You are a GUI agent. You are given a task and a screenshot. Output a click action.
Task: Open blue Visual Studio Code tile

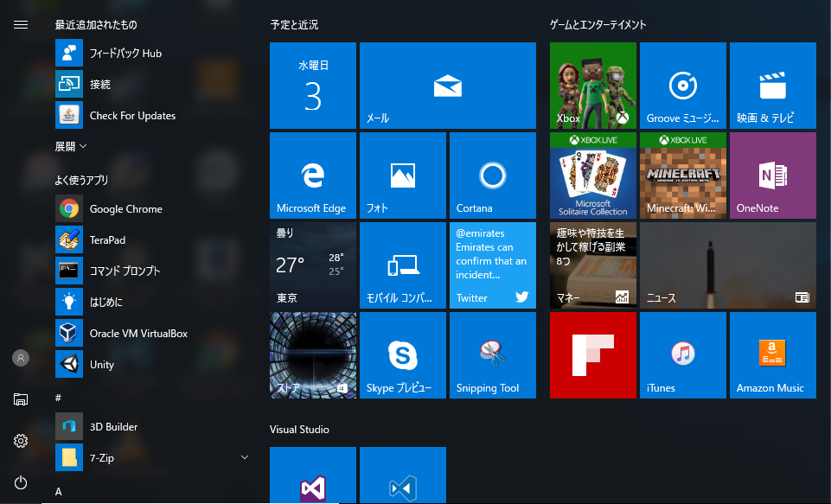click(403, 475)
